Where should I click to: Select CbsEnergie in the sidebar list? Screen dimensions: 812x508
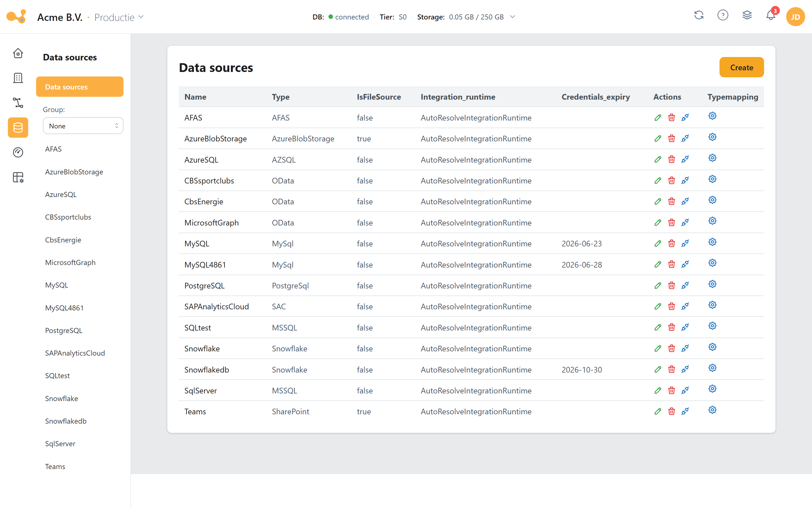[x=63, y=240]
